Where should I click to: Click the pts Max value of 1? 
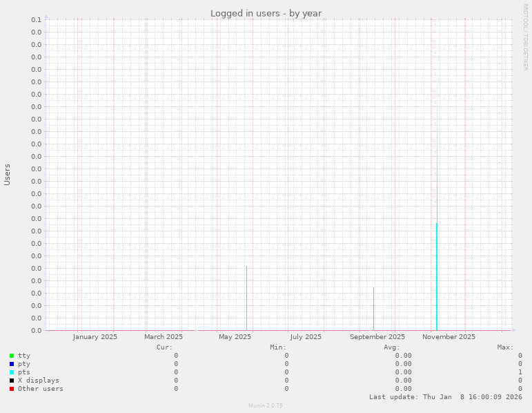click(520, 372)
